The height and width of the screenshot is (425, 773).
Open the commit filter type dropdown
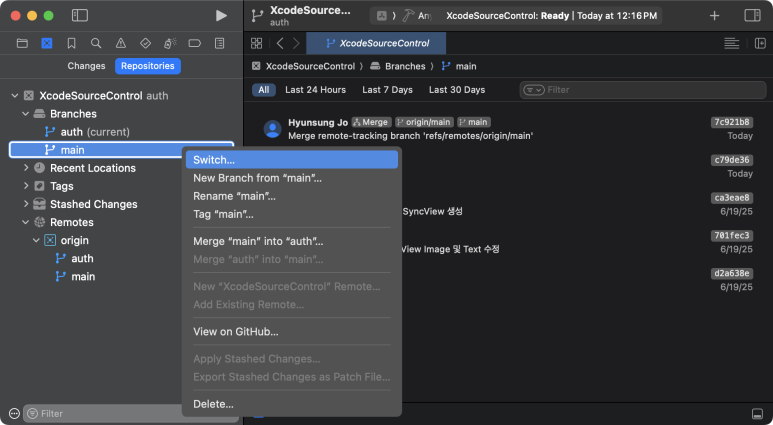(x=533, y=90)
